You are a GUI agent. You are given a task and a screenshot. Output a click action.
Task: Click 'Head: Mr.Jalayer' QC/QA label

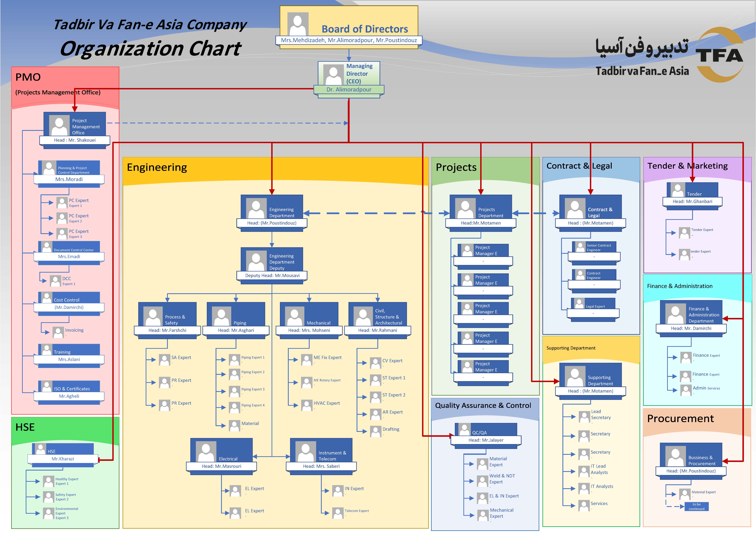(486, 440)
